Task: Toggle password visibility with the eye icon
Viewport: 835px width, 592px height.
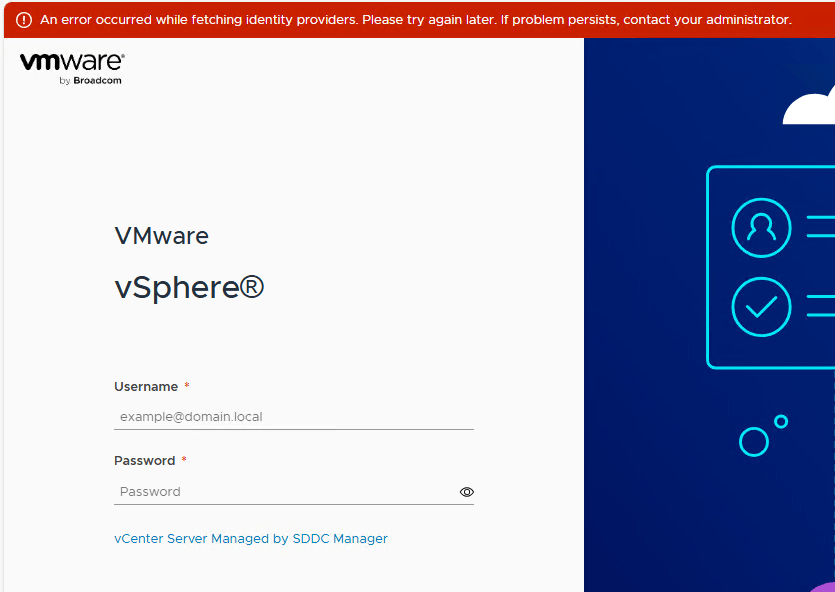Action: (x=466, y=492)
